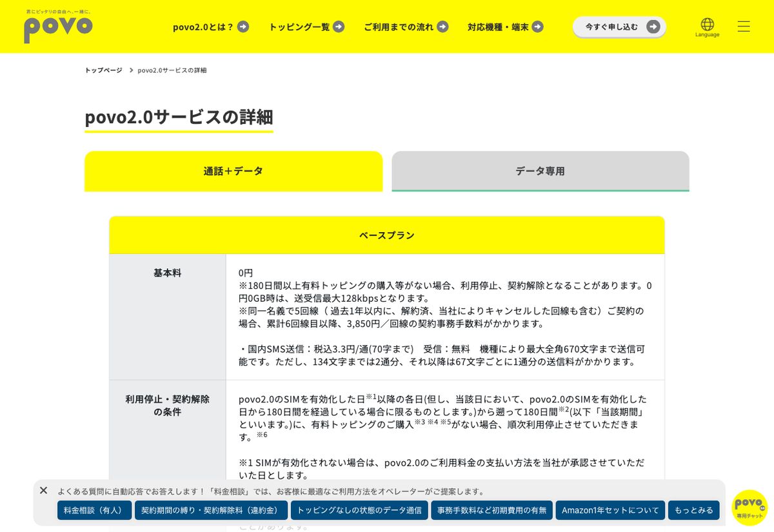Viewport: 774px width, 532px height.
Task: Click the 0円 base fee text
Action: pos(246,273)
